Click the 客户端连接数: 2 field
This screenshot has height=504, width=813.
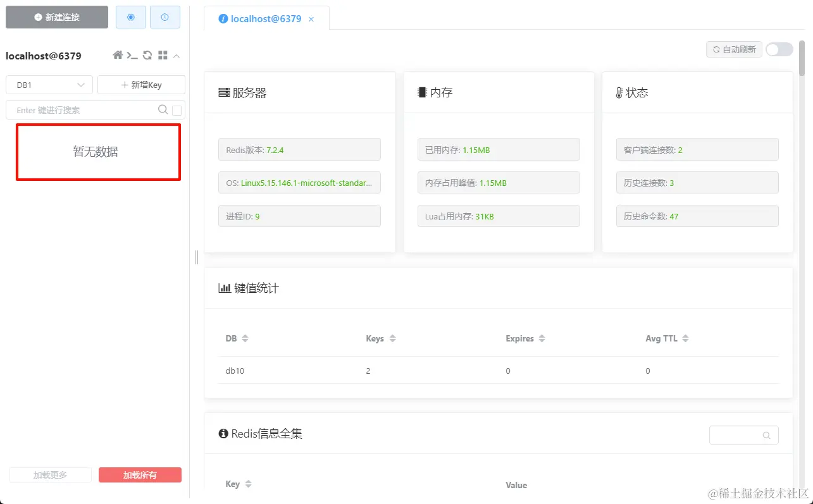pyautogui.click(x=697, y=150)
